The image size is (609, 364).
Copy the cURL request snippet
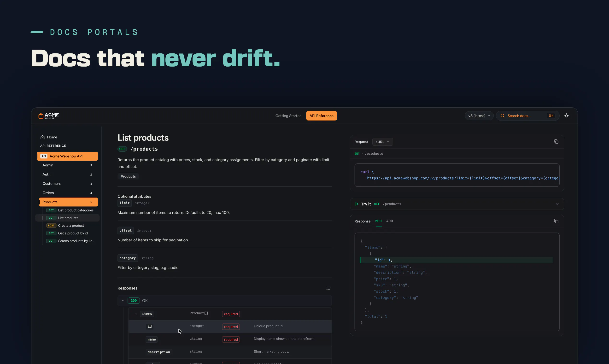556,142
